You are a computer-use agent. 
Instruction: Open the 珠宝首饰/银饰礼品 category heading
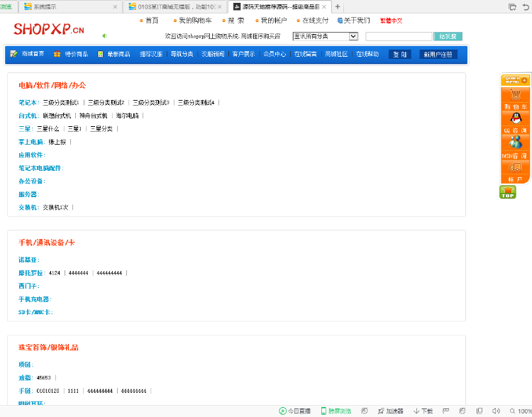[48, 347]
